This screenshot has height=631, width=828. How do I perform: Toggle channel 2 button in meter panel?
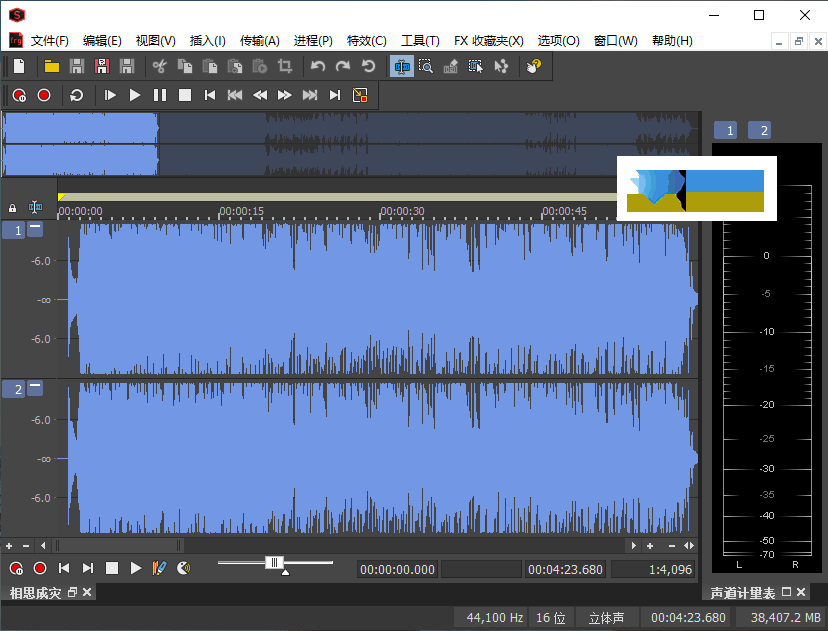(x=759, y=130)
